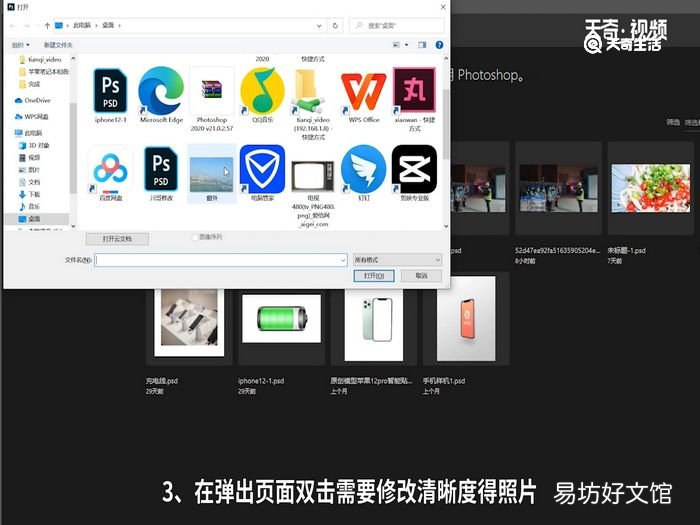Image resolution: width=700 pixels, height=525 pixels.
Task: Select the 剪映专业版 shortcut icon
Action: (x=414, y=169)
